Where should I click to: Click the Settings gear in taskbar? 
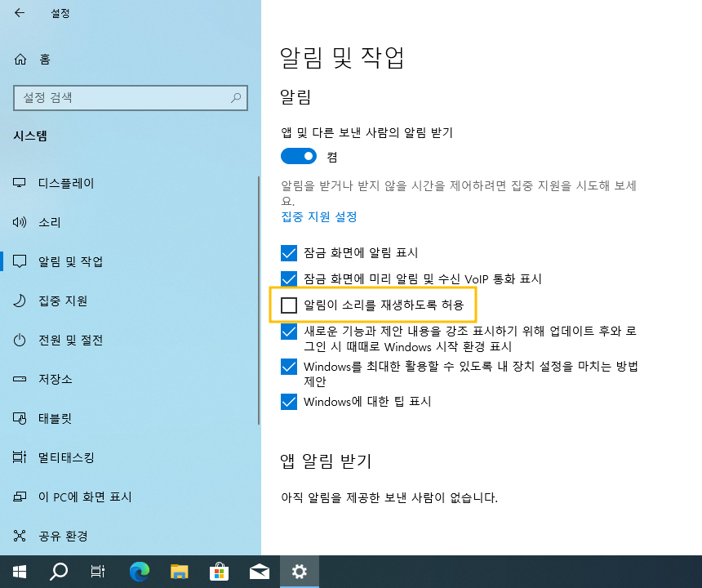point(299,572)
